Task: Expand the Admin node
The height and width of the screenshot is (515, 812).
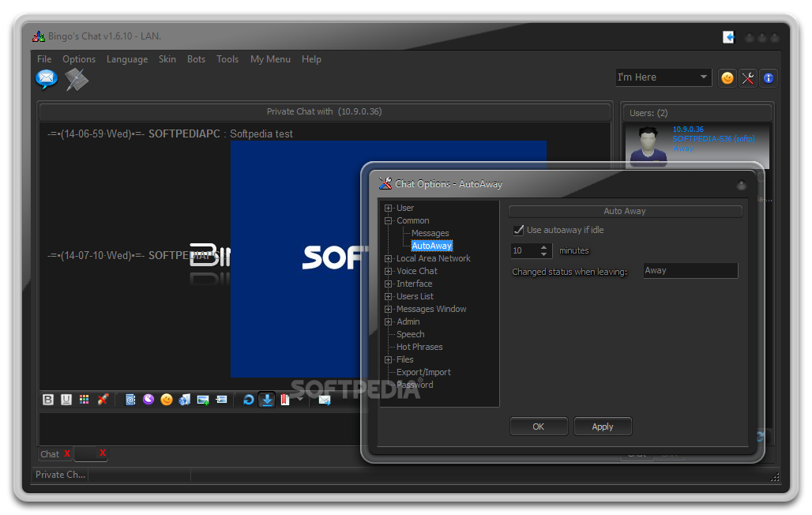Action: pyautogui.click(x=388, y=321)
